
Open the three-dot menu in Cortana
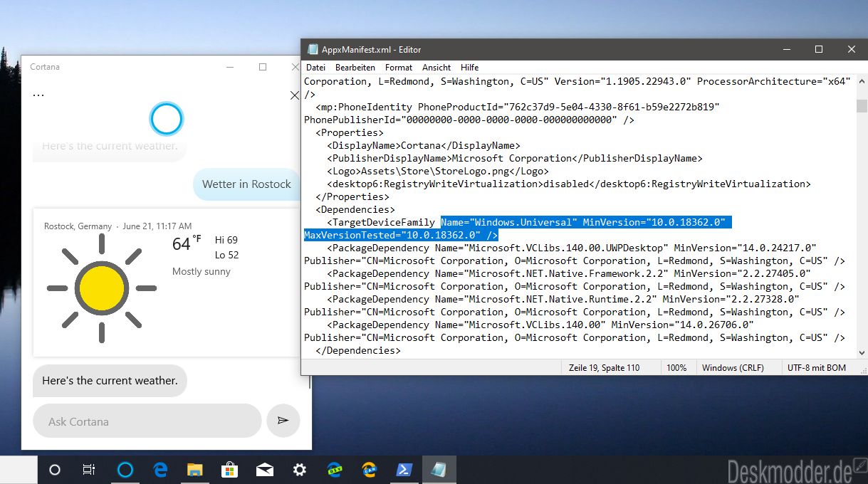[x=38, y=95]
